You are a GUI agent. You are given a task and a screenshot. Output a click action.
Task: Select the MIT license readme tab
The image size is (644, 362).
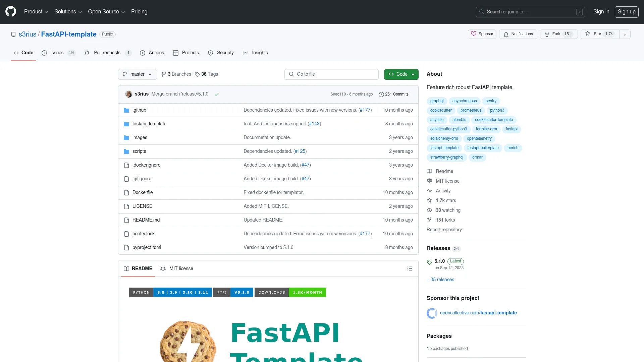coord(177,268)
